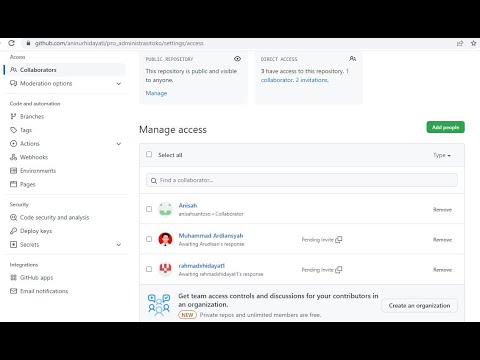
Task: Click the people icon on the Direct access card
Action: [352, 59]
